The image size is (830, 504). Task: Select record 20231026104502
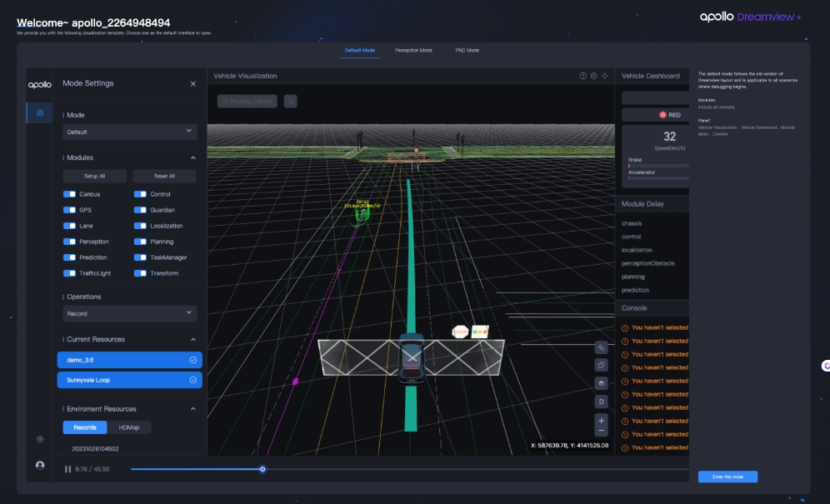pos(95,449)
